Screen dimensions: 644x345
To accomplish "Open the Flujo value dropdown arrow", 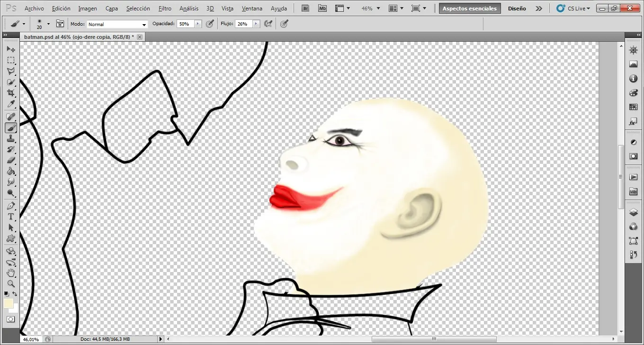I will (256, 24).
